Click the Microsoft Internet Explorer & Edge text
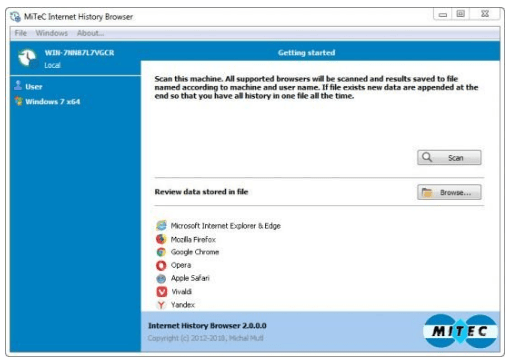 (x=226, y=226)
